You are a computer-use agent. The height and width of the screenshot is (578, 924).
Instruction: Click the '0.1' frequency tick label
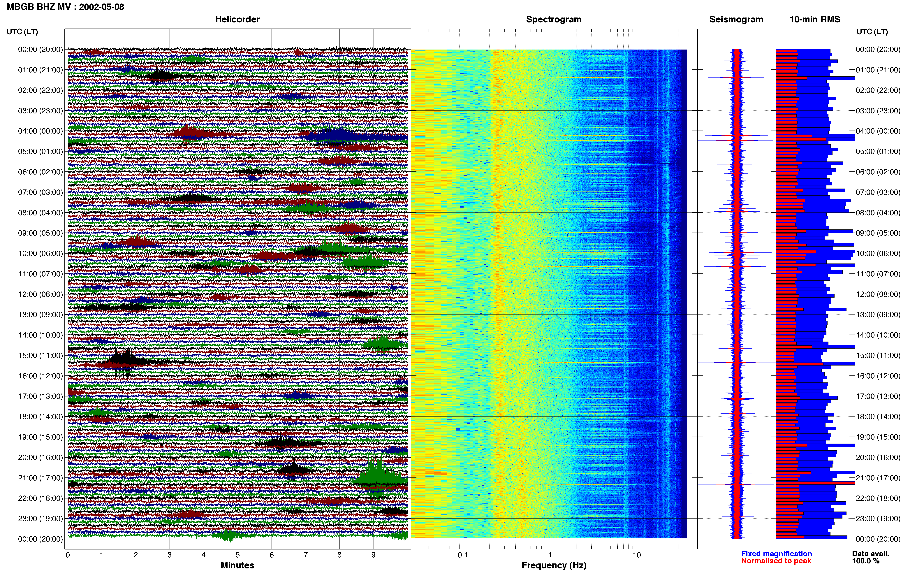pyautogui.click(x=463, y=555)
